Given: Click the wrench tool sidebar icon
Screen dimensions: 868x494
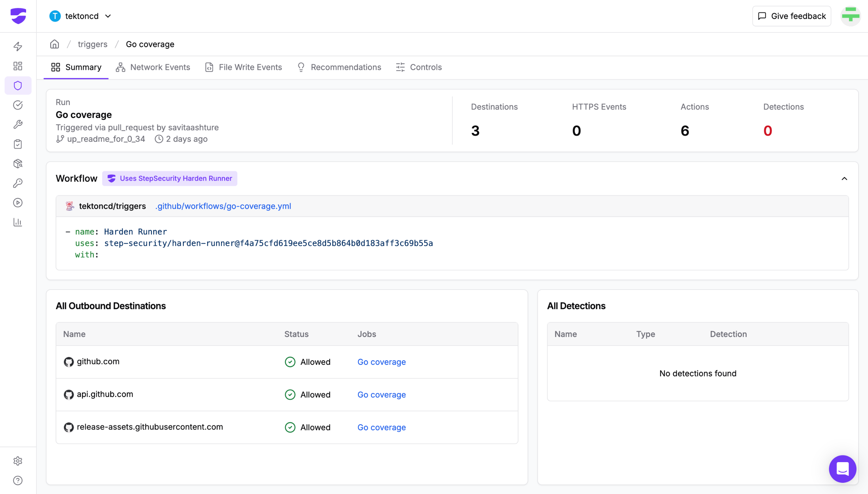Looking at the screenshot, I should (x=18, y=124).
